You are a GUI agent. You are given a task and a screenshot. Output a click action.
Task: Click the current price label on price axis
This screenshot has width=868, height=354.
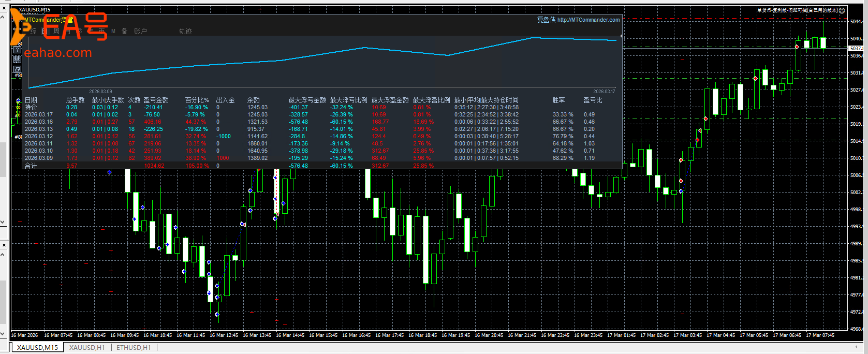click(856, 48)
